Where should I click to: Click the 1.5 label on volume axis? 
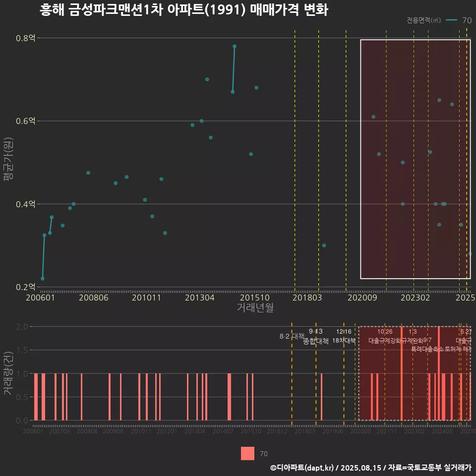pos(22,351)
